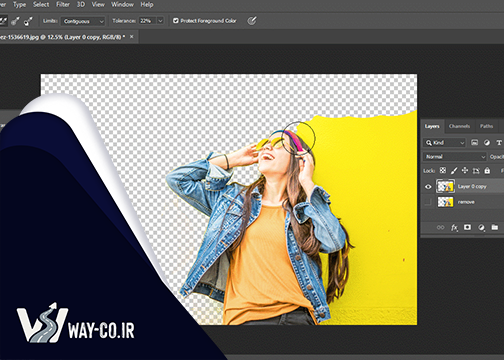Filter layers by type layer icon
Image resolution: width=504 pixels, height=360 pixels.
coord(499,143)
